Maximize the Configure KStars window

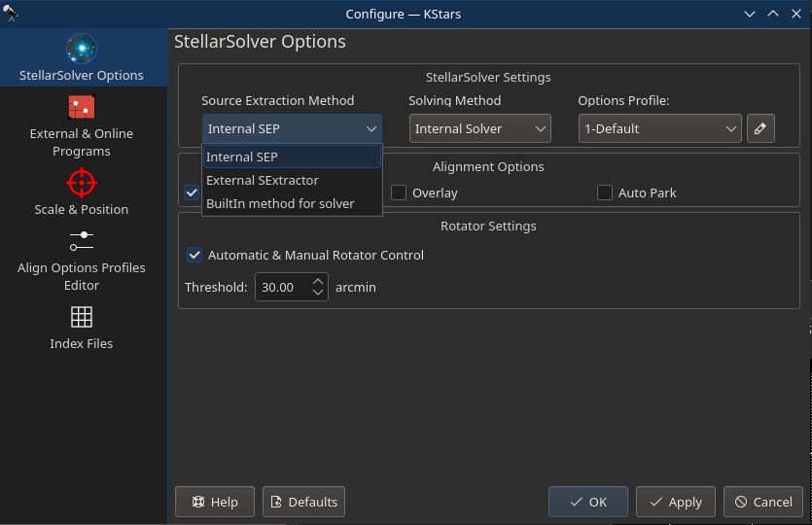click(773, 14)
